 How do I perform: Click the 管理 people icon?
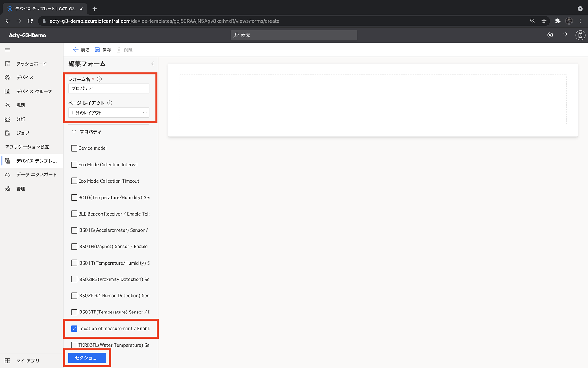(8, 189)
